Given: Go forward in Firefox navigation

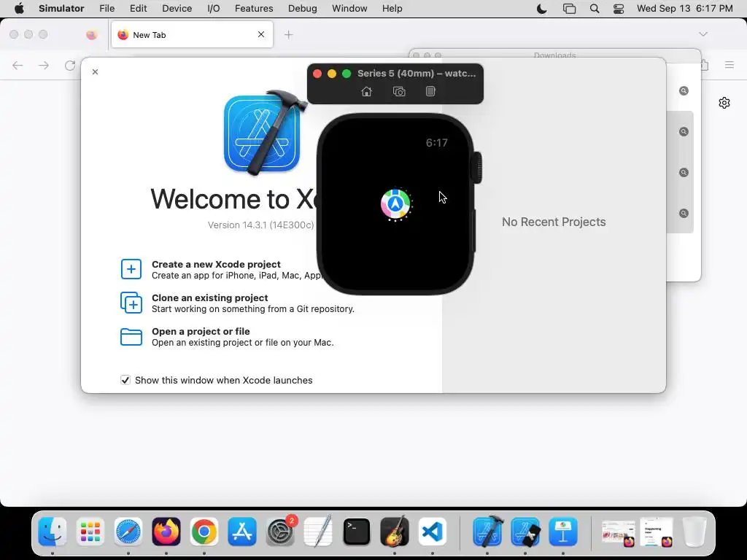Looking at the screenshot, I should [x=44, y=65].
